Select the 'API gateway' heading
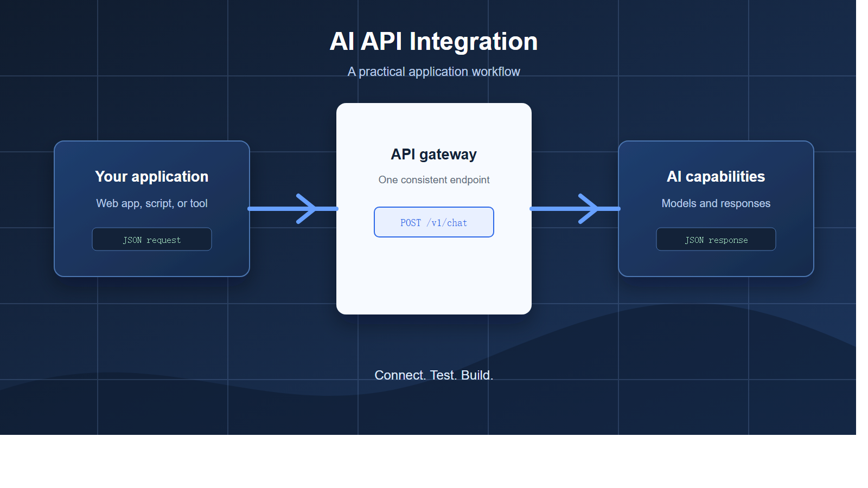 click(433, 155)
